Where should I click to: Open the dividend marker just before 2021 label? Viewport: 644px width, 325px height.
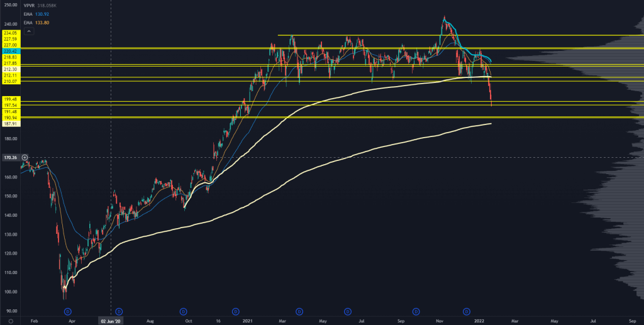[235, 311]
